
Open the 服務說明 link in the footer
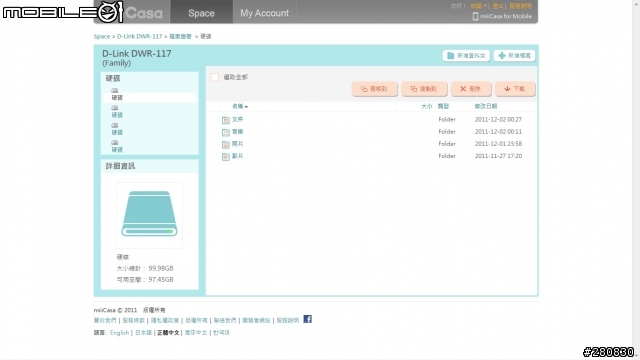[x=288, y=320]
